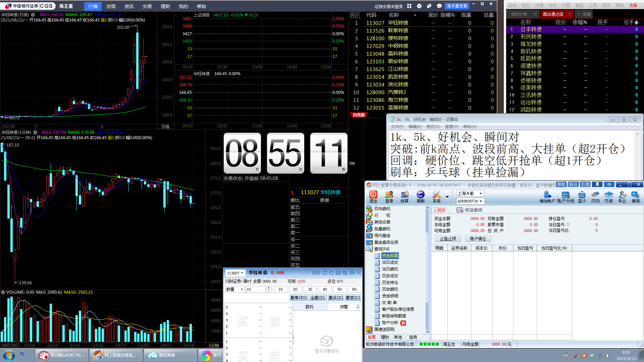Click the 刷新 refresh icon in trading system
This screenshot has width=644, height=362.
pos(421,197)
